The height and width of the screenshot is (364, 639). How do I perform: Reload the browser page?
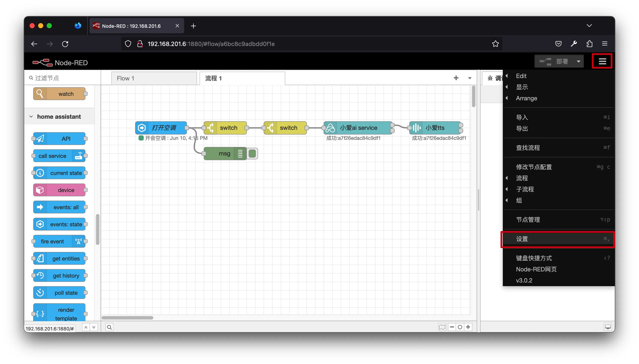click(x=65, y=44)
